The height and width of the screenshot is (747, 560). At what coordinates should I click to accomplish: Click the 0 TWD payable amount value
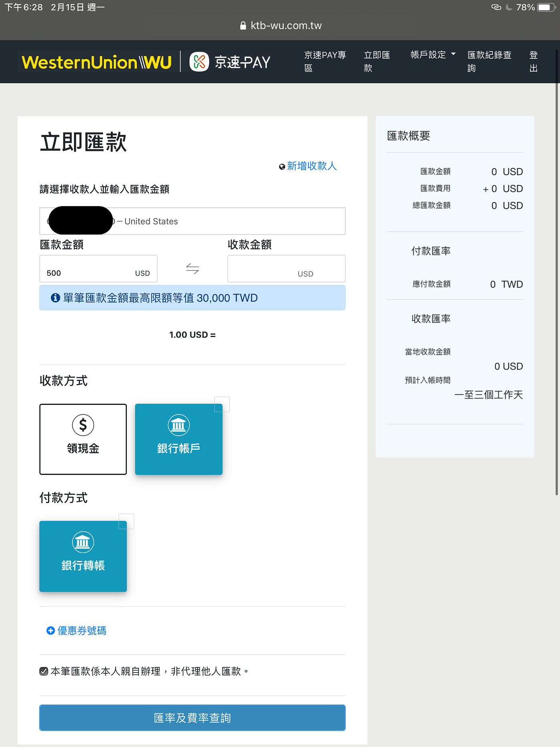click(x=506, y=284)
